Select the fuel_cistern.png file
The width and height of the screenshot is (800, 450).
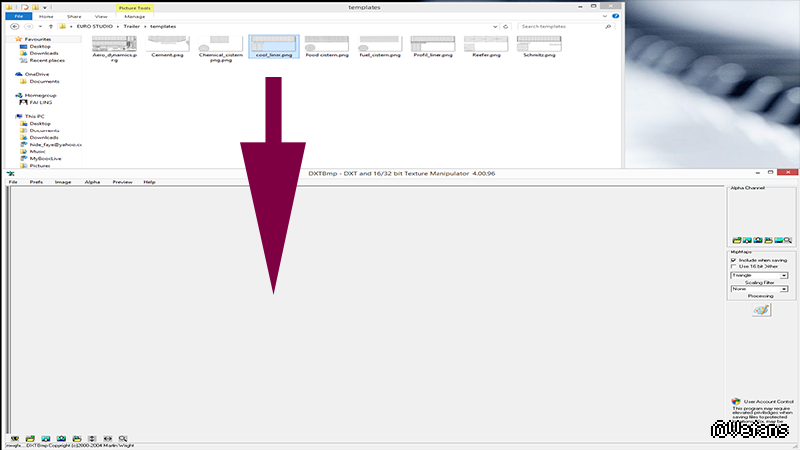[380, 46]
